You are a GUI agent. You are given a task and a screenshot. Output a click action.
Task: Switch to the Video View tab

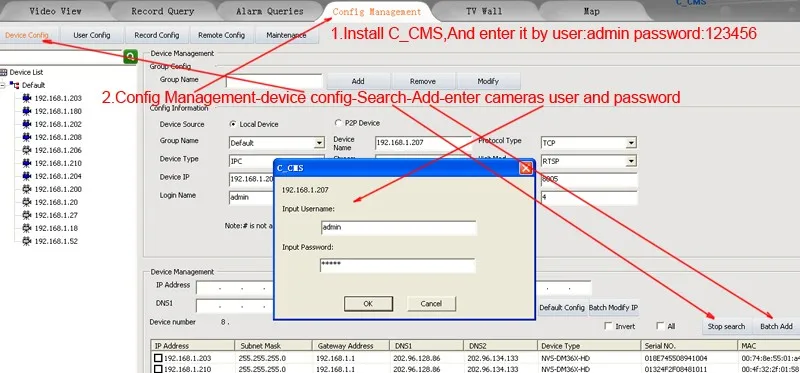click(55, 11)
